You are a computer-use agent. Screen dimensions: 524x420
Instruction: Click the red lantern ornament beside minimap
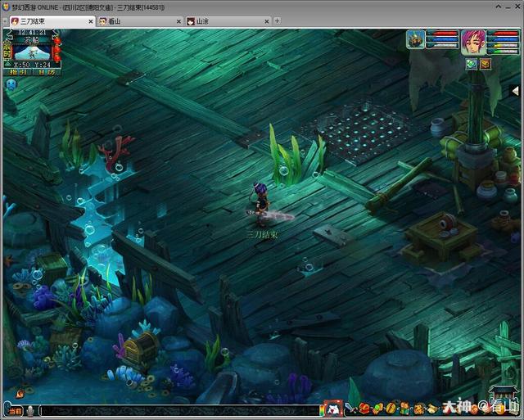coord(57,49)
